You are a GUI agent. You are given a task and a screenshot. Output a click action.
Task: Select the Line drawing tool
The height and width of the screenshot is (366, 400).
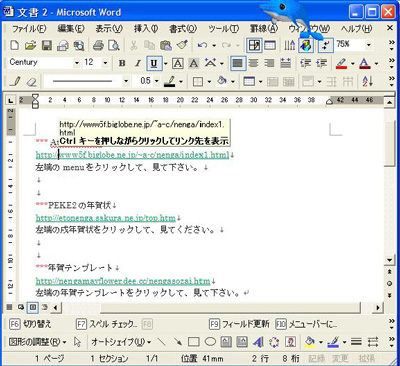pos(161,342)
